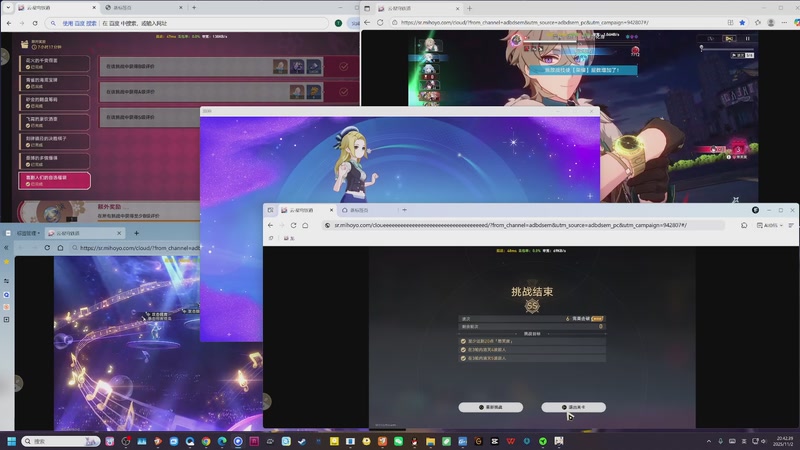Open the tab list dropdown in the top-left browser
Screen dimensions: 800x450
(8, 7)
